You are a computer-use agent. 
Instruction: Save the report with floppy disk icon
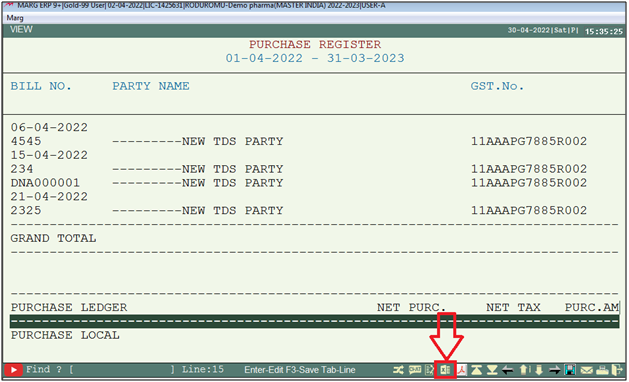(570, 370)
